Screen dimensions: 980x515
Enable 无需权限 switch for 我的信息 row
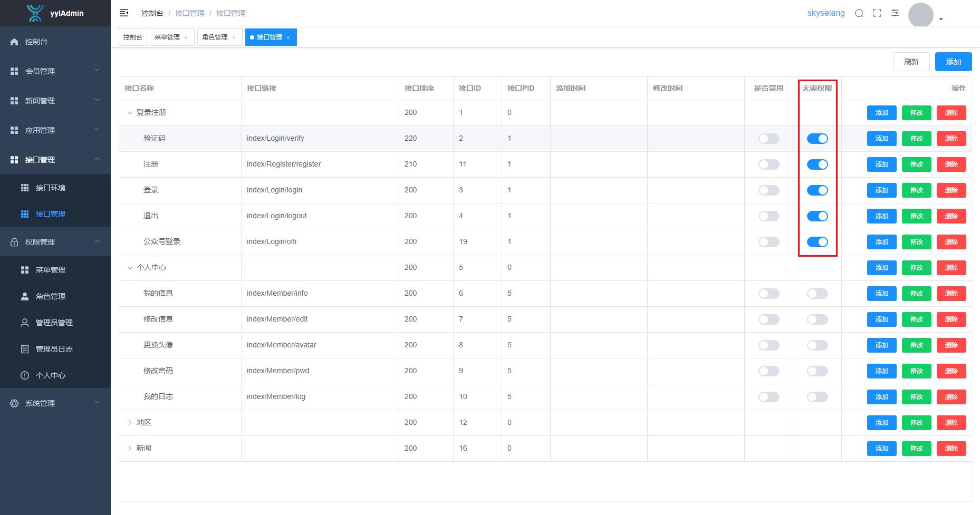pos(817,294)
